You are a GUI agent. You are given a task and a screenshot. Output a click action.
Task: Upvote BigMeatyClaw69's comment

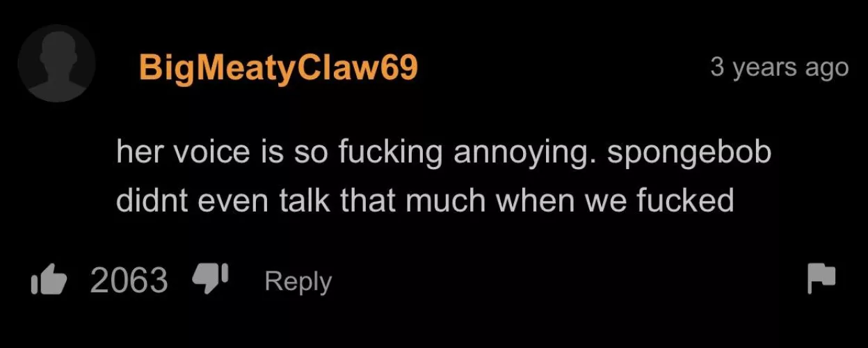pos(49,280)
